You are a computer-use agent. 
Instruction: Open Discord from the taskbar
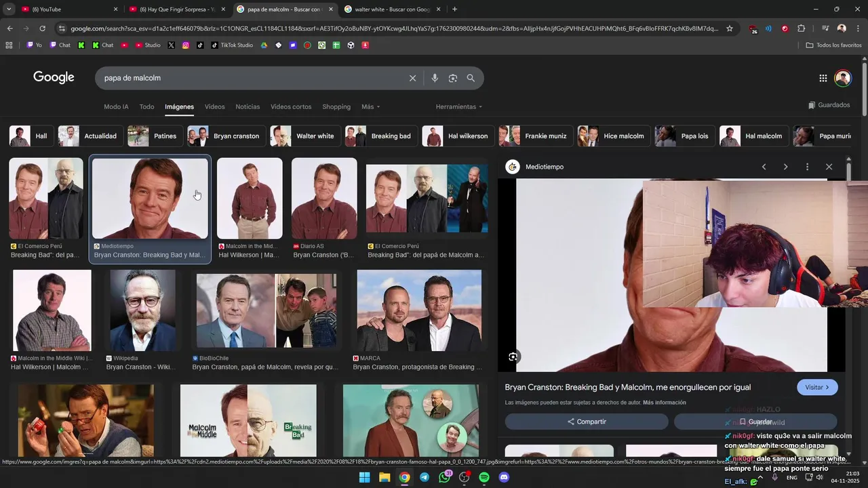click(x=504, y=477)
